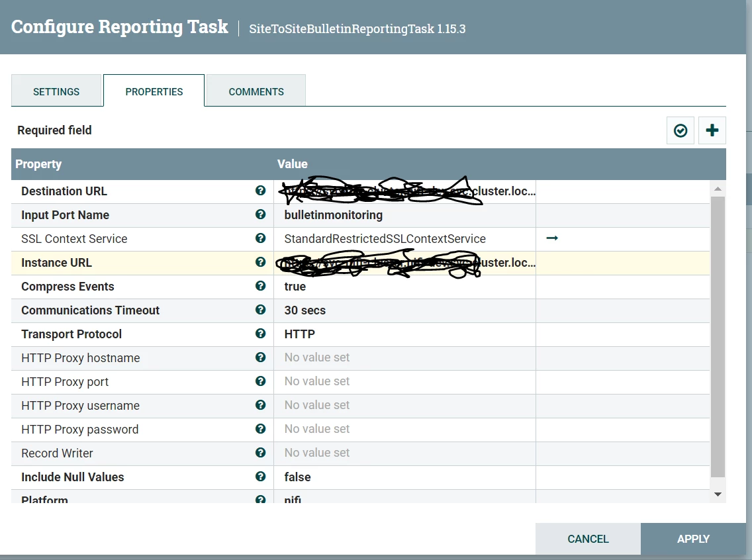Click help icon for Include Null Values

click(260, 476)
